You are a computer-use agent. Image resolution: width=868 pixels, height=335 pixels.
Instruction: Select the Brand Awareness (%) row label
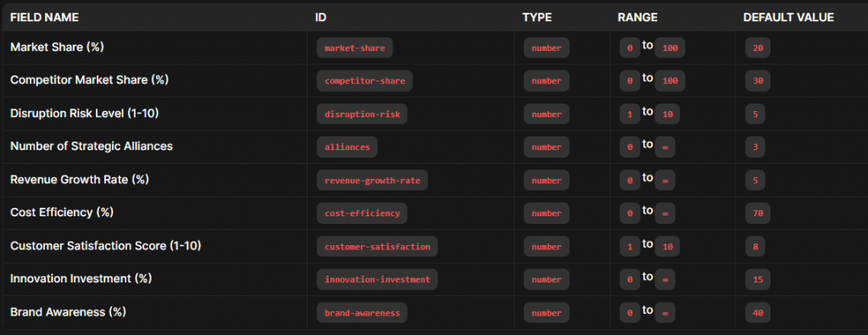click(68, 312)
